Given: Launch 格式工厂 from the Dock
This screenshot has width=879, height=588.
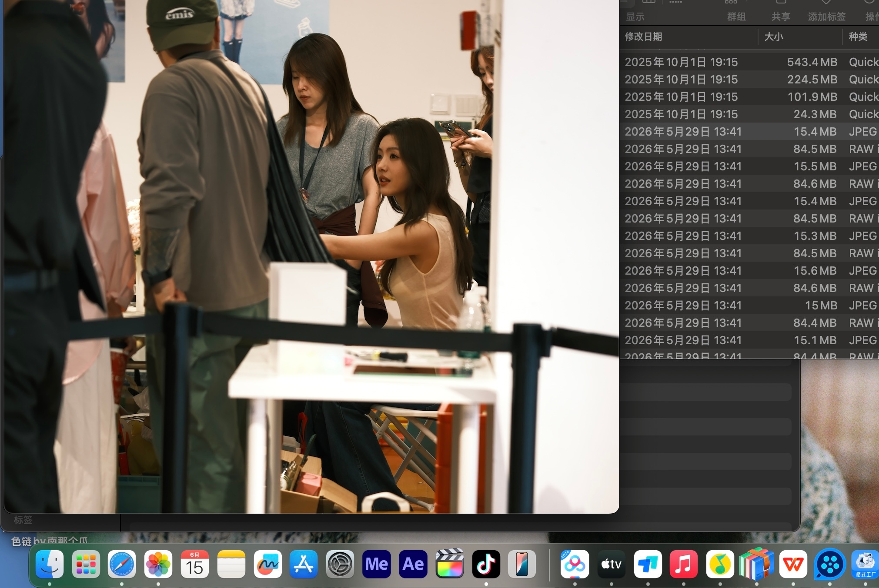Looking at the screenshot, I should pos(865,564).
